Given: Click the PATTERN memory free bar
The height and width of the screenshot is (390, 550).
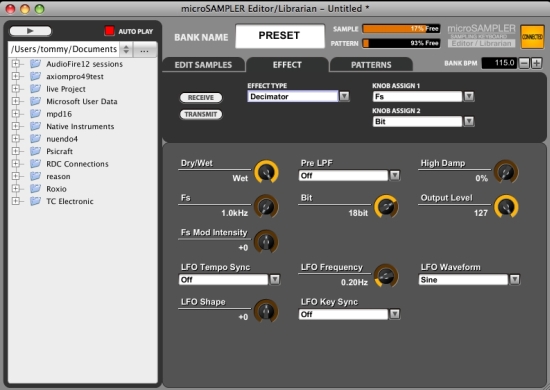Looking at the screenshot, I should pyautogui.click(x=401, y=43).
